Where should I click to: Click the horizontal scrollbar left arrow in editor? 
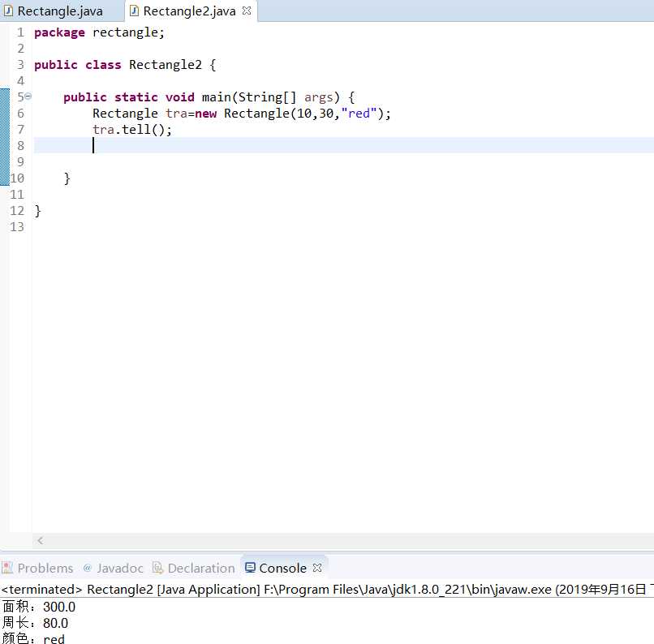[40, 541]
